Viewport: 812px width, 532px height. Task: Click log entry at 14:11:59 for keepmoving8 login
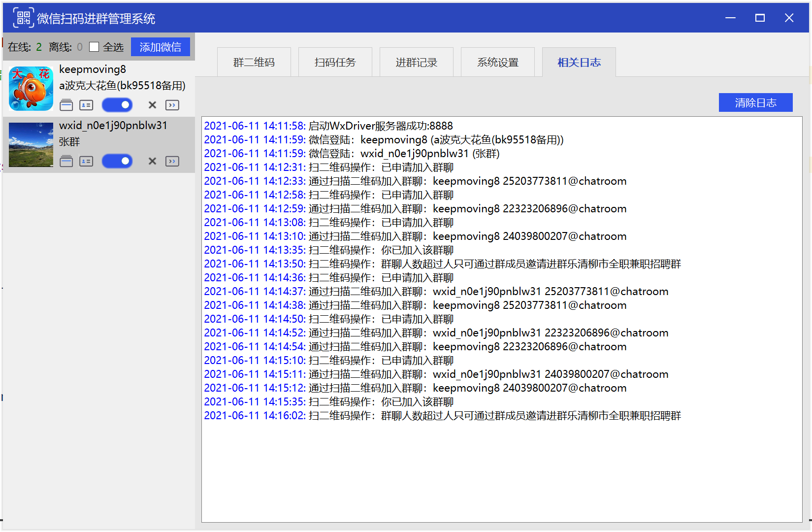[x=384, y=140]
